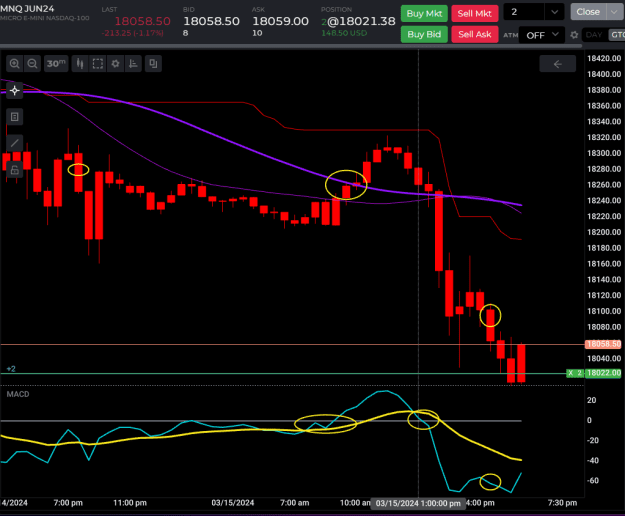
Task: Click the Buy Mkt button
Action: [424, 13]
